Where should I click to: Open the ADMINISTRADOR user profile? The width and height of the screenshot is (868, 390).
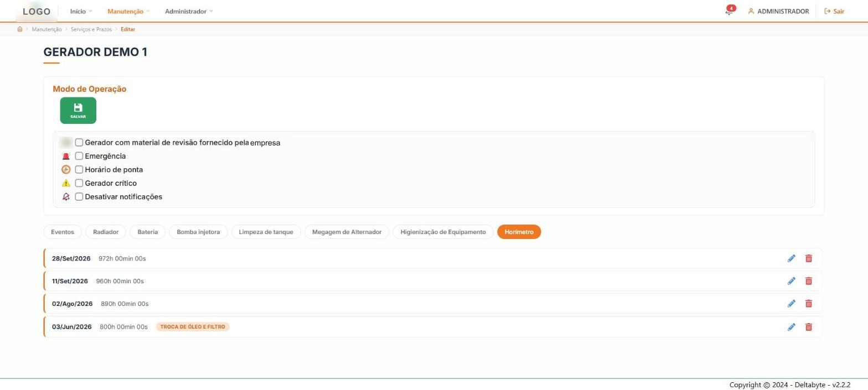tap(778, 11)
